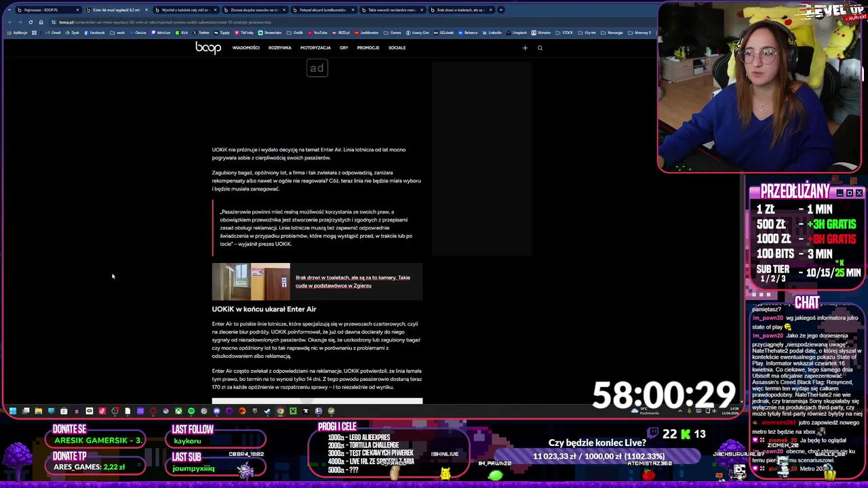This screenshot has width=868, height=488.
Task: Reload the page with the refresh icon
Action: tap(31, 22)
